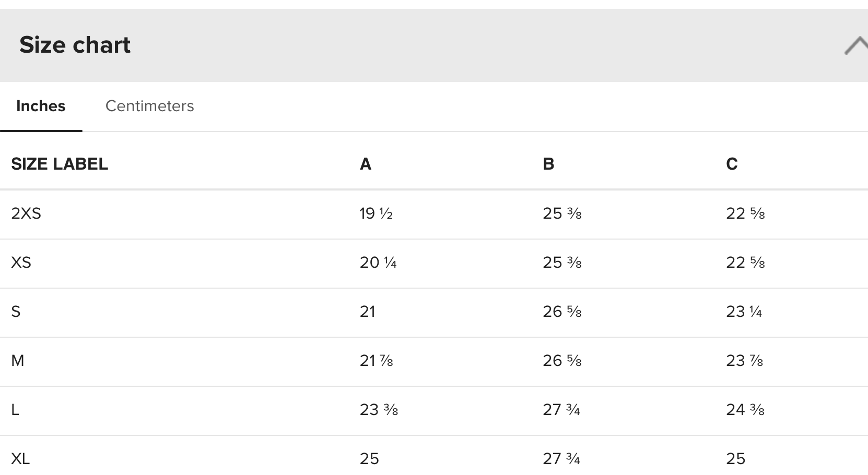Viewport: 868px width, 475px height.
Task: Click column header A
Action: [366, 164]
